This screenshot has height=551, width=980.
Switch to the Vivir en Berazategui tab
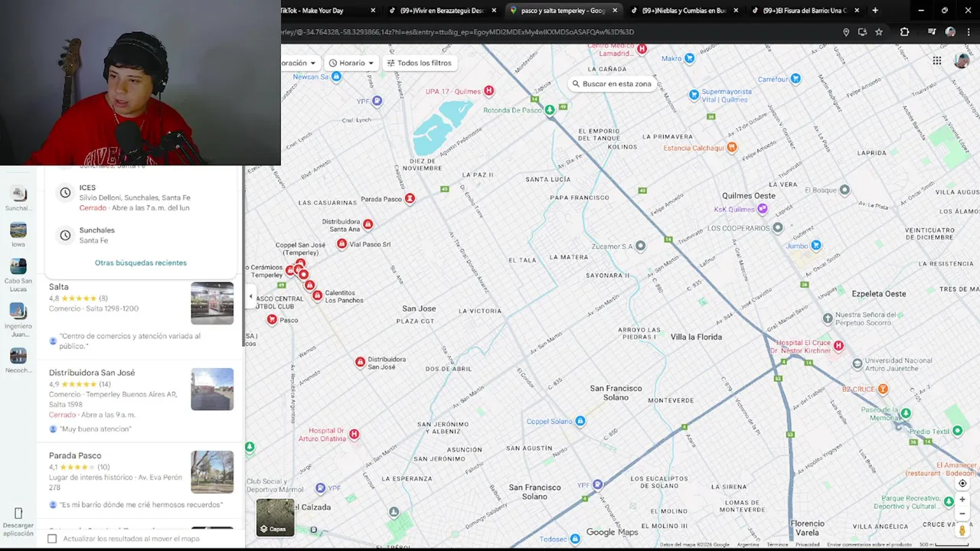pyautogui.click(x=441, y=11)
